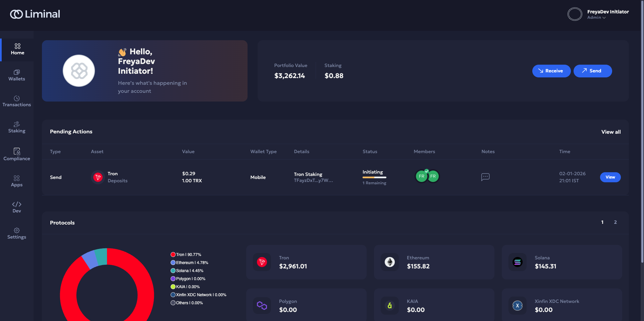Click Xinfin XDC Network legend swatch
Image resolution: width=644 pixels, height=321 pixels.
click(x=173, y=295)
